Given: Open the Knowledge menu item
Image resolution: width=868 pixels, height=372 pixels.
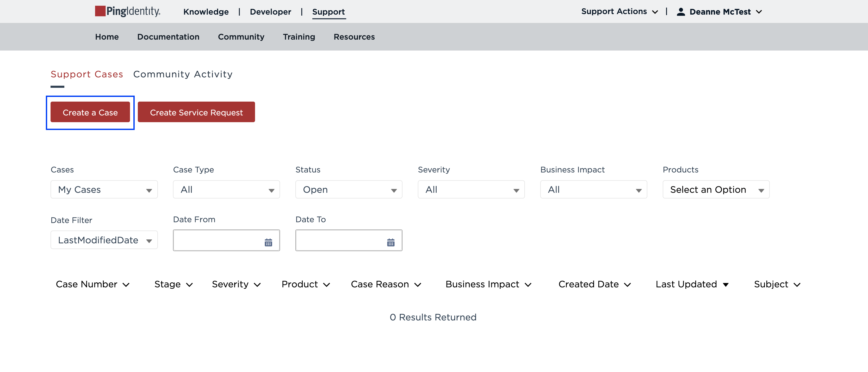Looking at the screenshot, I should [206, 11].
